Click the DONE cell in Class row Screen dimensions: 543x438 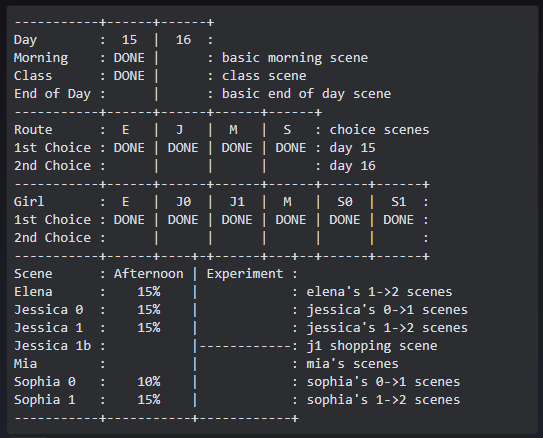coord(129,76)
